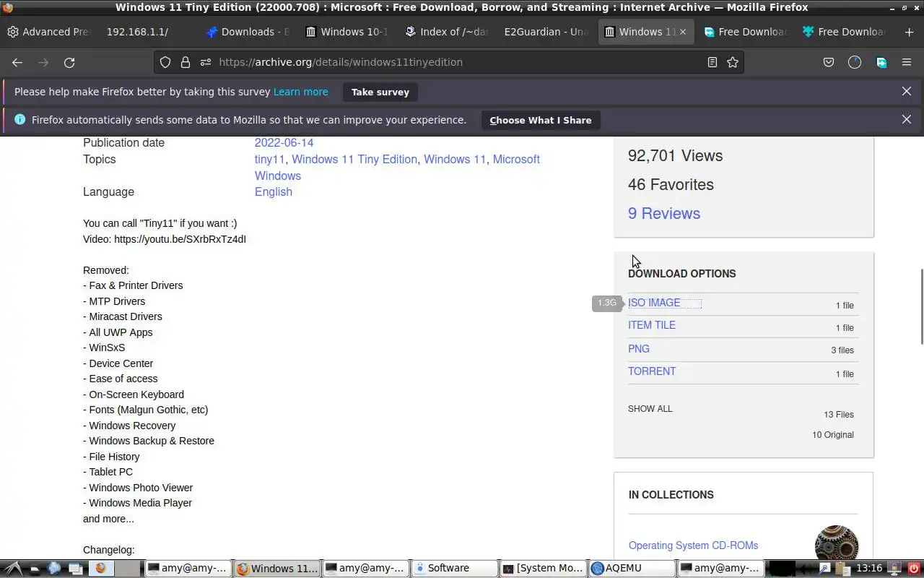Switch to the last Free Download tab
Screen dimensions: 924x578
[845, 32]
